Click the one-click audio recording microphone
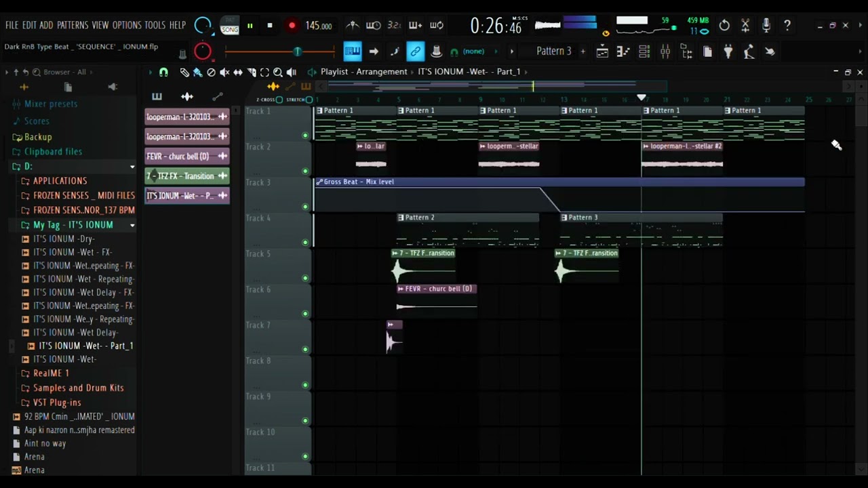This screenshot has height=488, width=868. 766,26
